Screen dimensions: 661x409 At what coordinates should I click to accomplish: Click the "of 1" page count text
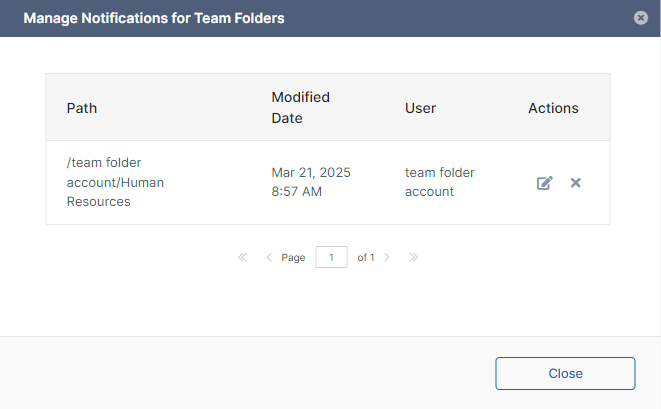(x=366, y=258)
